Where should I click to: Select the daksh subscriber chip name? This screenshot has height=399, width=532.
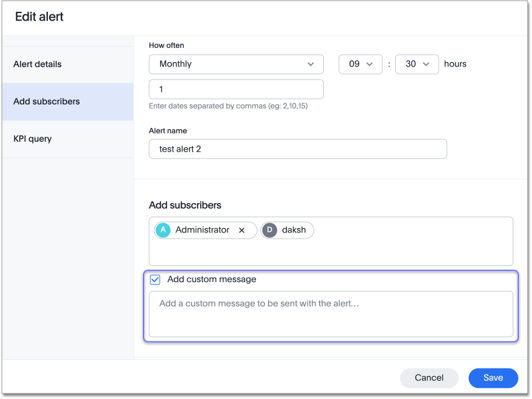click(x=295, y=230)
